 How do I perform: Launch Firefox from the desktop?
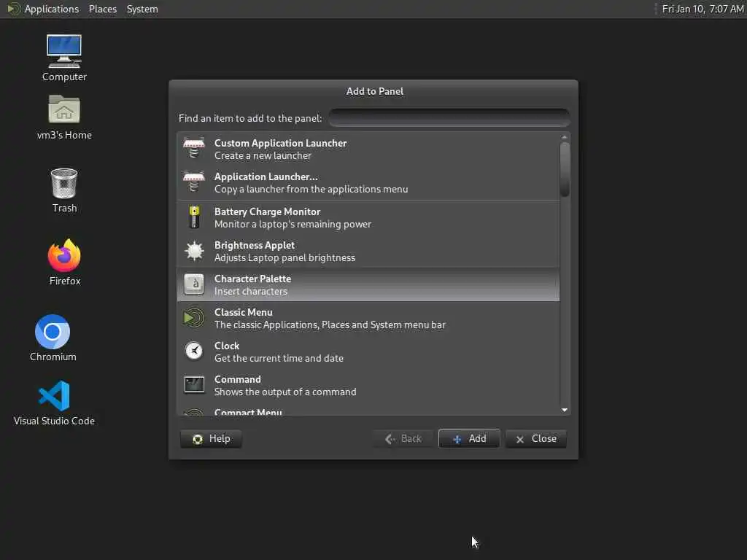pos(64,256)
